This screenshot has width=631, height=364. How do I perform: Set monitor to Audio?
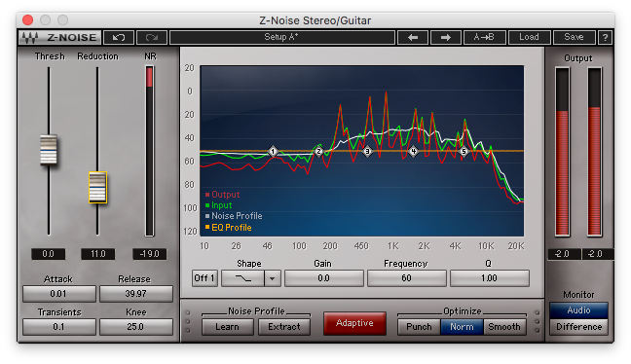578,310
